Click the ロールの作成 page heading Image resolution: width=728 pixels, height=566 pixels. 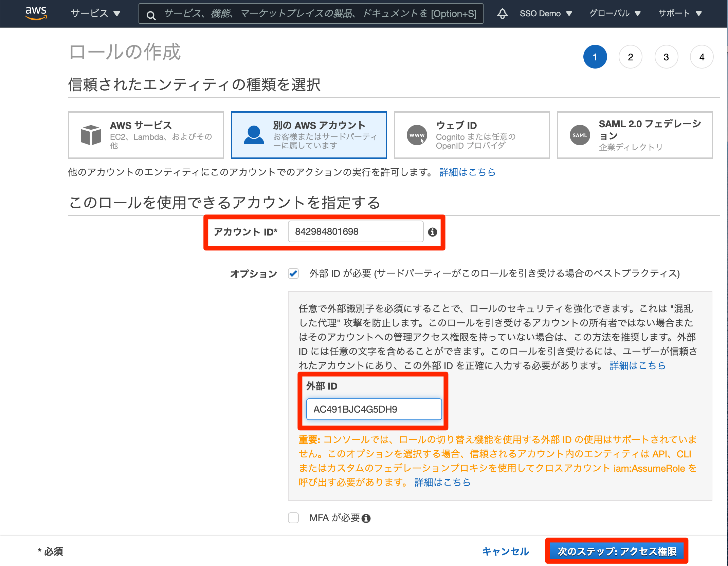pos(125,52)
